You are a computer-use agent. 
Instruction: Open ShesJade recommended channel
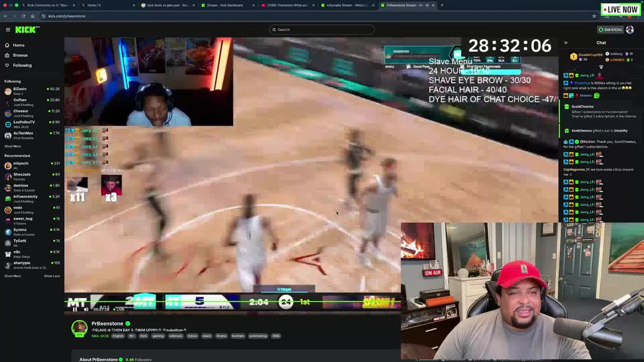(x=32, y=176)
